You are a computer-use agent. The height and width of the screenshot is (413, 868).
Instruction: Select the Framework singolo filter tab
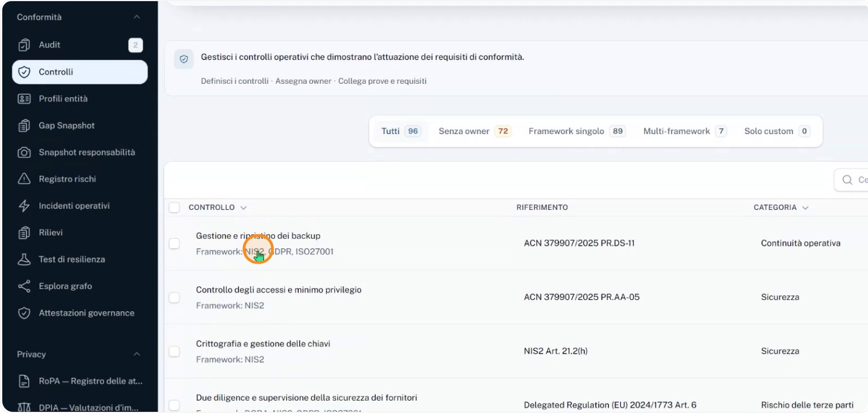pyautogui.click(x=577, y=131)
